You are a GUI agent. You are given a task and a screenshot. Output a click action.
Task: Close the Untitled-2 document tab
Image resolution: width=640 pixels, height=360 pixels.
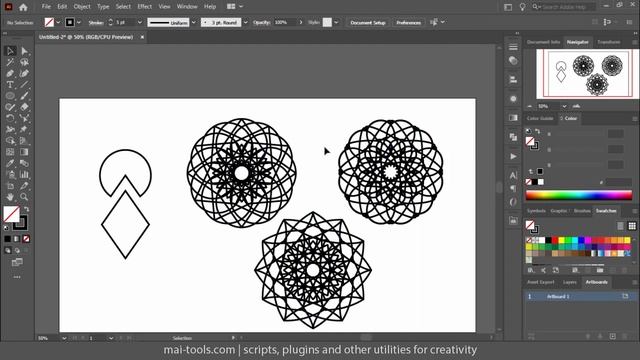coord(142,37)
